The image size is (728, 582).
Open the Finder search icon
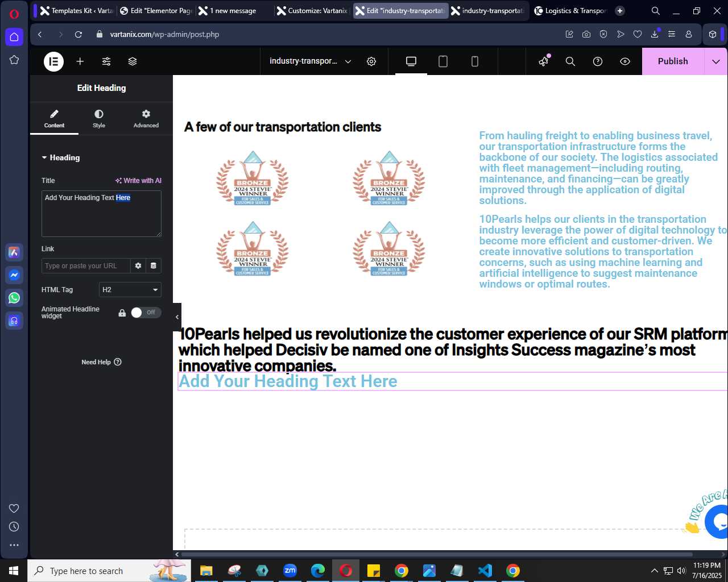pos(570,61)
